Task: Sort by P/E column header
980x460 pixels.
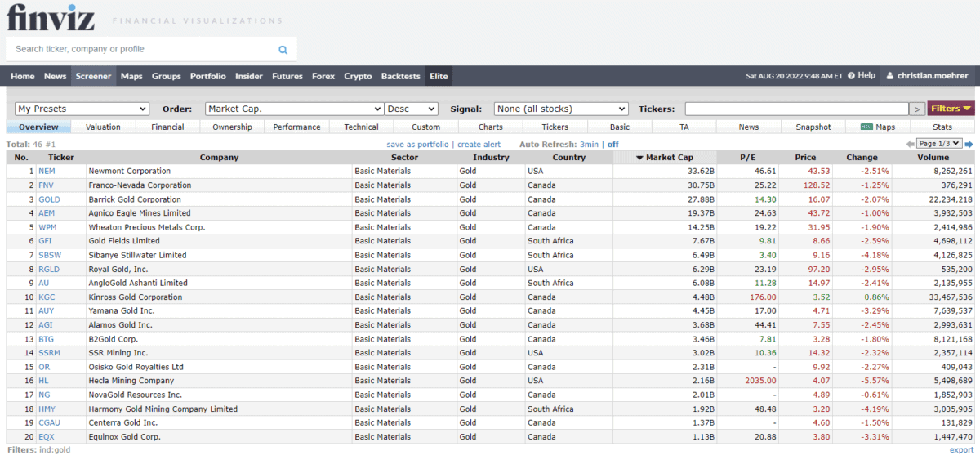Action: tap(748, 158)
